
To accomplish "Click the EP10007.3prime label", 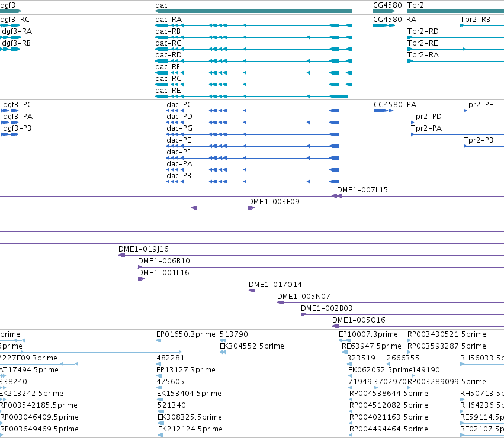I will 368,334.
